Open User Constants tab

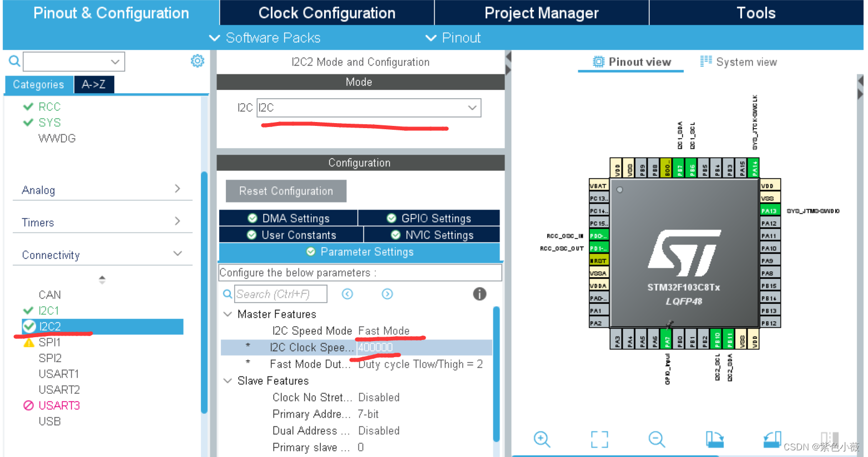291,235
